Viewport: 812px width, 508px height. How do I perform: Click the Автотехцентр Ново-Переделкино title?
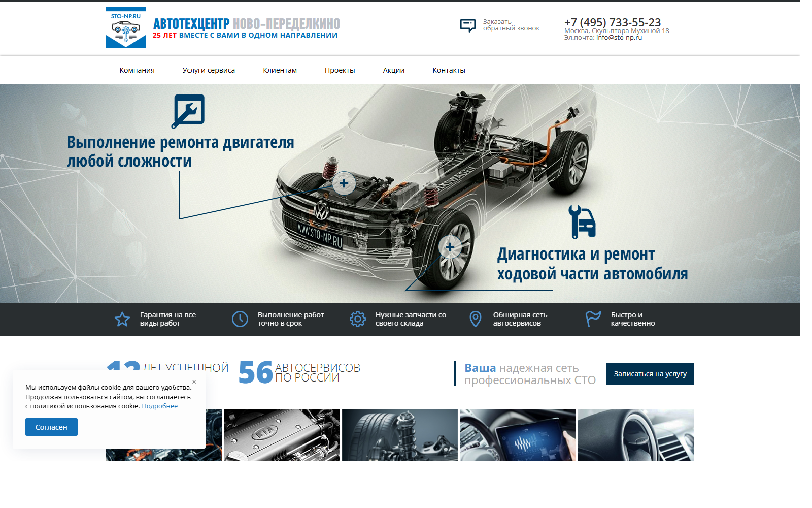247,23
